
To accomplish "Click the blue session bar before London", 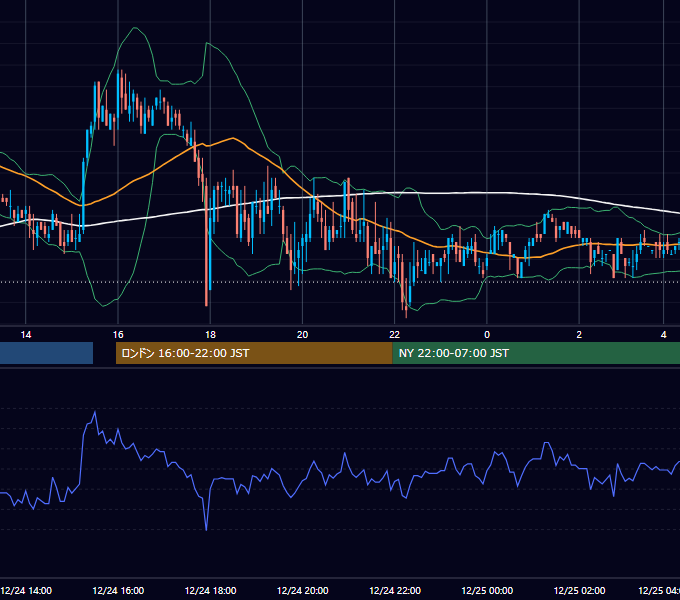I will pos(46,353).
